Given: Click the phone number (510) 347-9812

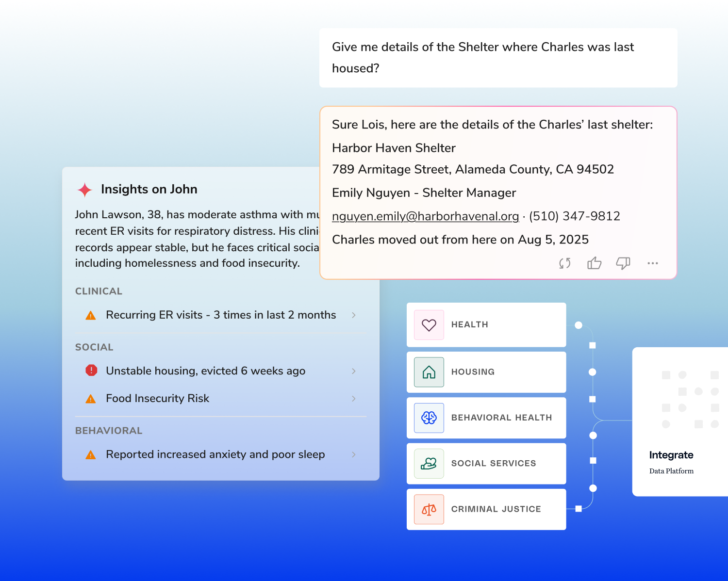Looking at the screenshot, I should coord(575,216).
